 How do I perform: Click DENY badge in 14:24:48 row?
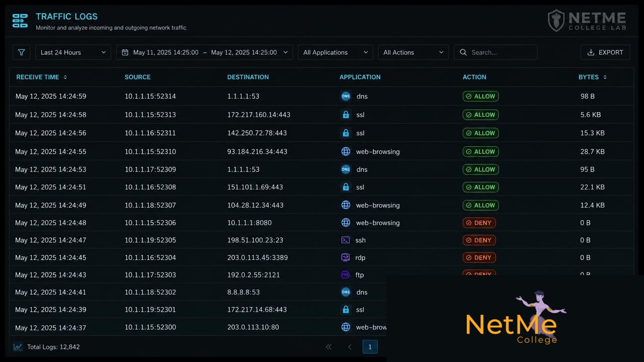pyautogui.click(x=479, y=223)
